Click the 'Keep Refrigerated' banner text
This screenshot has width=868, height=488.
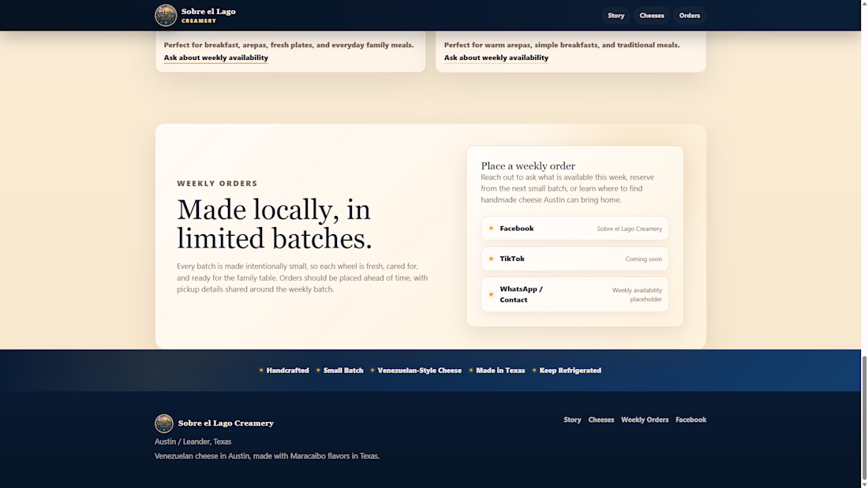[x=571, y=371]
